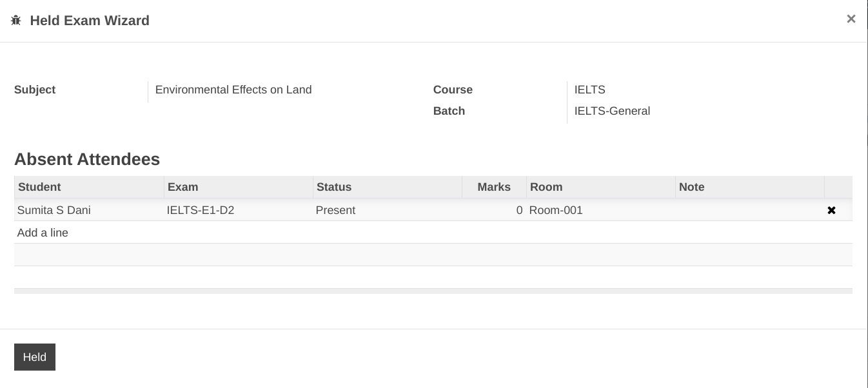The width and height of the screenshot is (868, 388).
Task: Open the Batch field showing IELTS-General
Action: (x=612, y=111)
